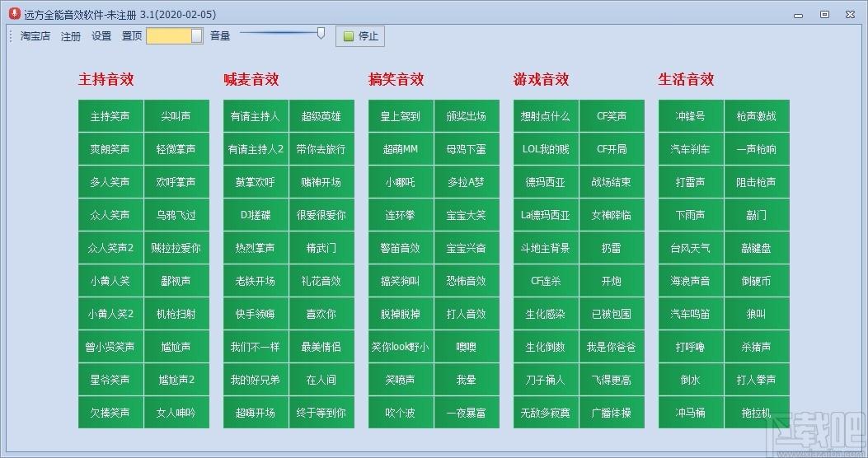Play the 我晕 sound effect

467,380
